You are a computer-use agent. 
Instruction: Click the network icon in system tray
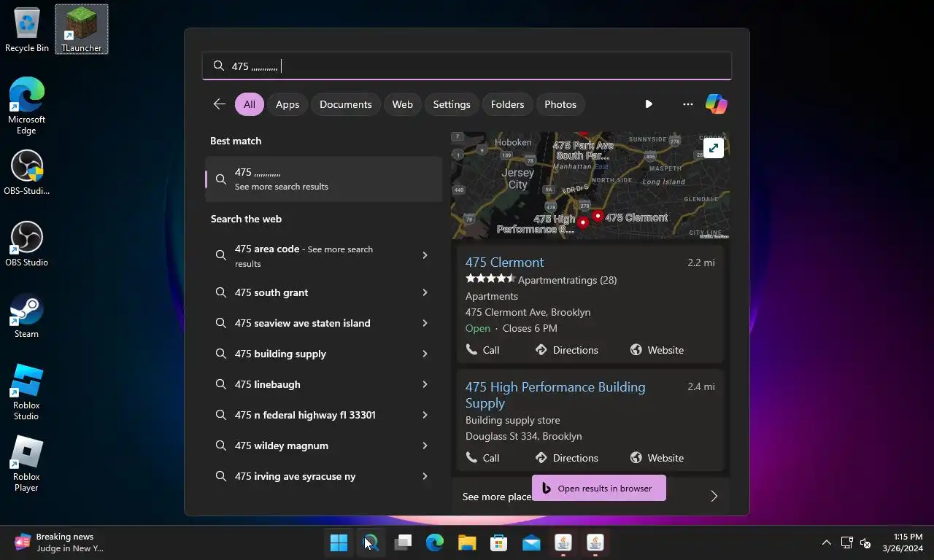[846, 542]
